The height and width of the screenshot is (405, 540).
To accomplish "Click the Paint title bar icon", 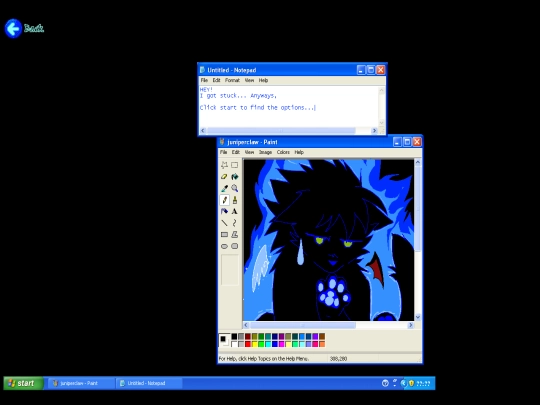I will (222, 142).
